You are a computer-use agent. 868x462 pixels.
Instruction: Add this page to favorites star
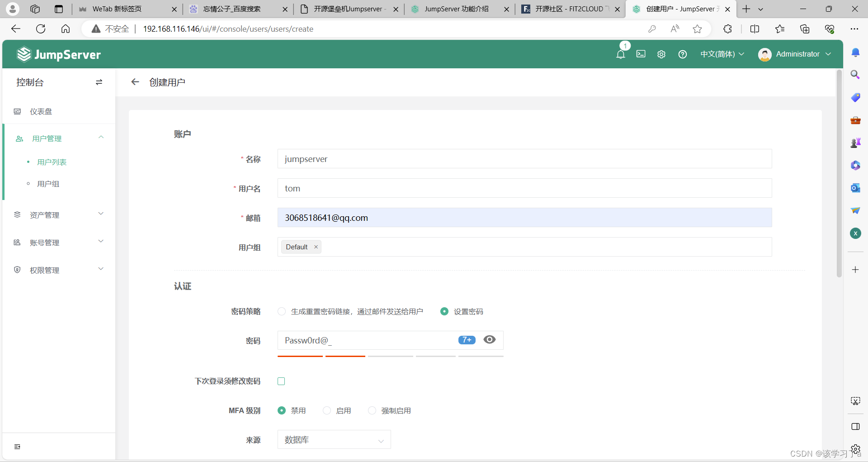tap(698, 29)
